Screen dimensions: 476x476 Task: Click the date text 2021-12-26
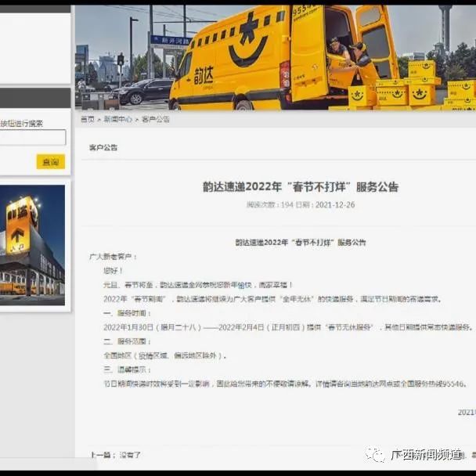pyautogui.click(x=335, y=205)
